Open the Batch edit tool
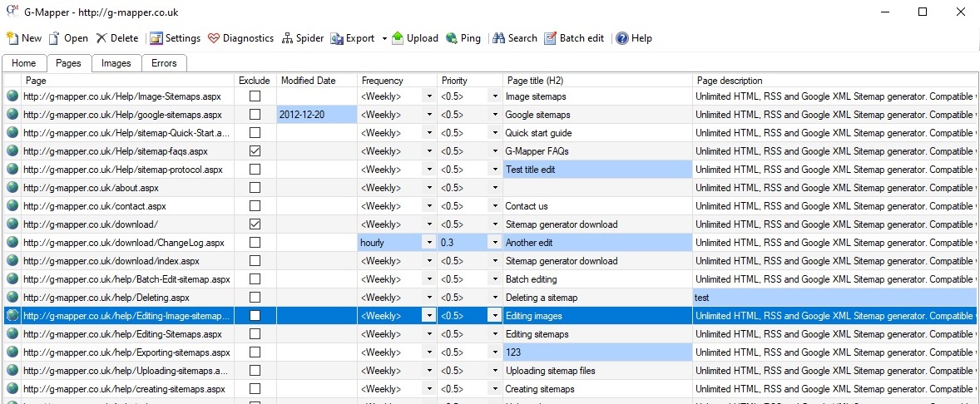The height and width of the screenshot is (404, 980). (x=551, y=38)
